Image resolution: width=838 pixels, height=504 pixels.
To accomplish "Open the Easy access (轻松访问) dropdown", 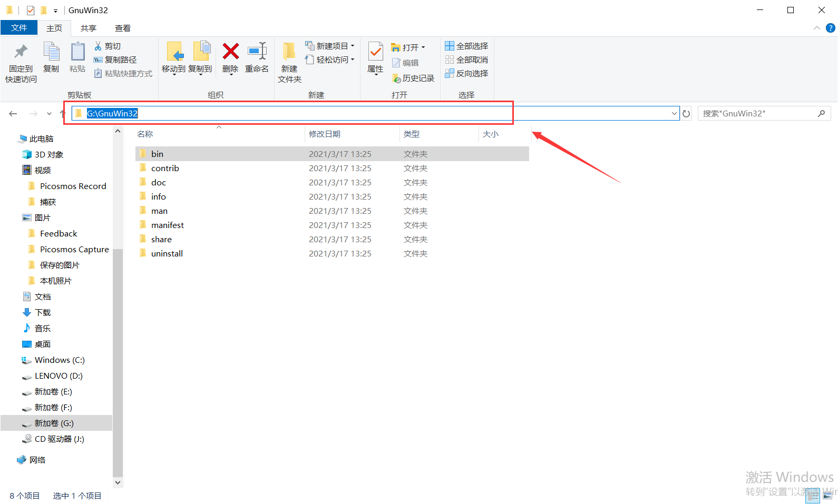I will 330,60.
